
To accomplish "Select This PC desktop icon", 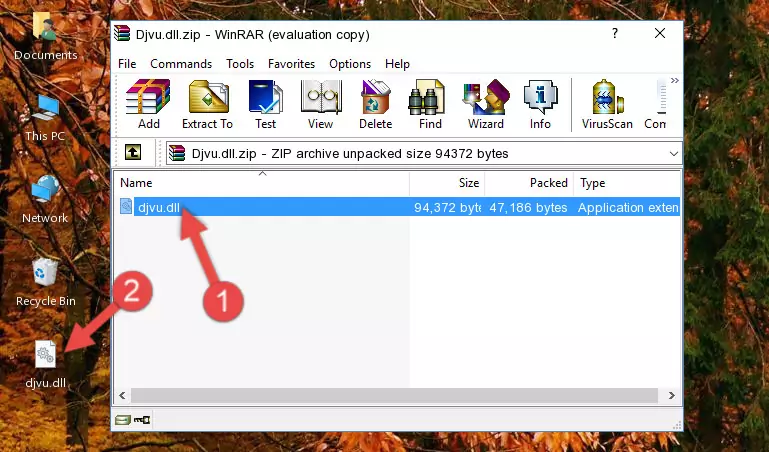I will pyautogui.click(x=45, y=118).
